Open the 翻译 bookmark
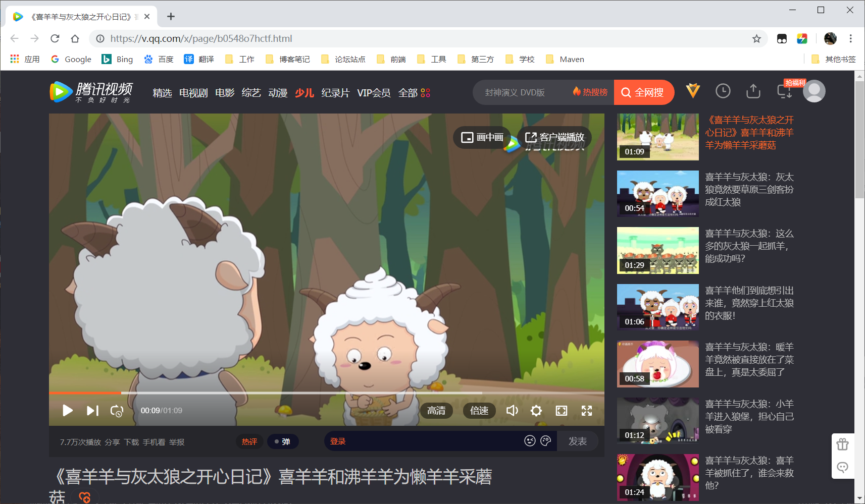The width and height of the screenshot is (865, 504). click(198, 59)
